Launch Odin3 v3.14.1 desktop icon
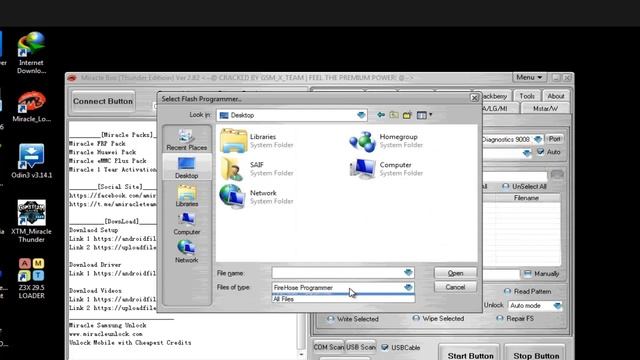Viewport: 640px width, 360px height. (x=31, y=161)
